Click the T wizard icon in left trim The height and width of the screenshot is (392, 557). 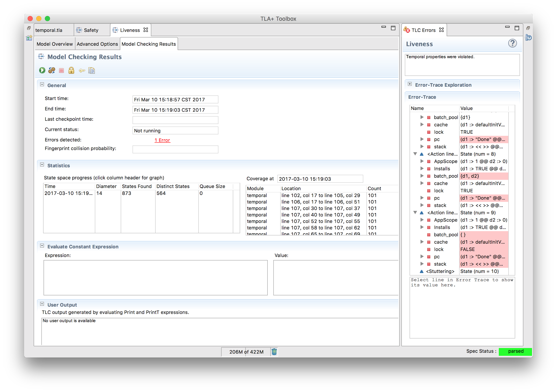(x=29, y=38)
